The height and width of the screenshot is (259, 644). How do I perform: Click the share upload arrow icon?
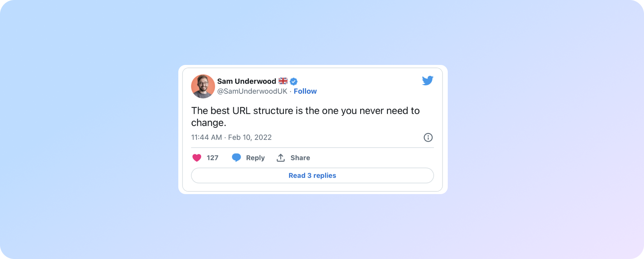click(x=281, y=158)
